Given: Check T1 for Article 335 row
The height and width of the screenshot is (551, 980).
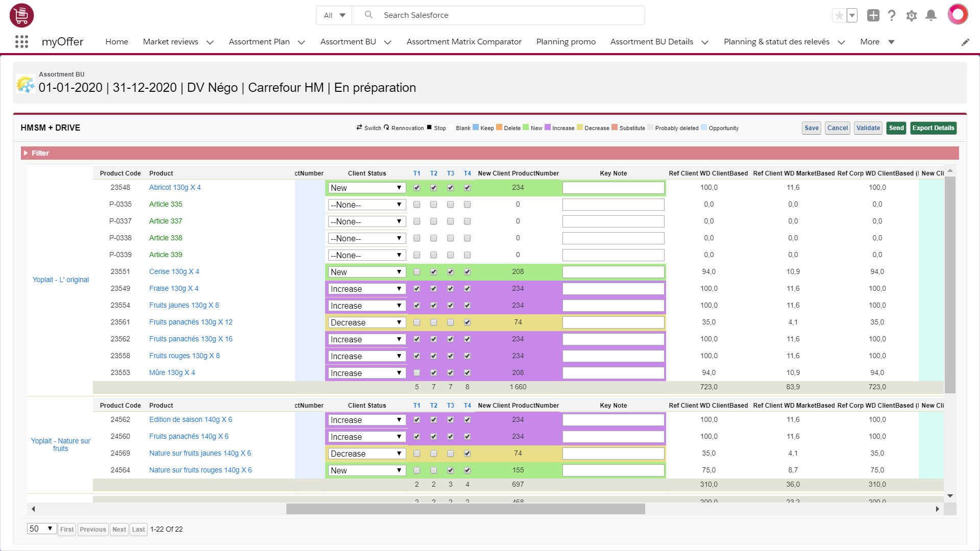Looking at the screenshot, I should [x=416, y=205].
